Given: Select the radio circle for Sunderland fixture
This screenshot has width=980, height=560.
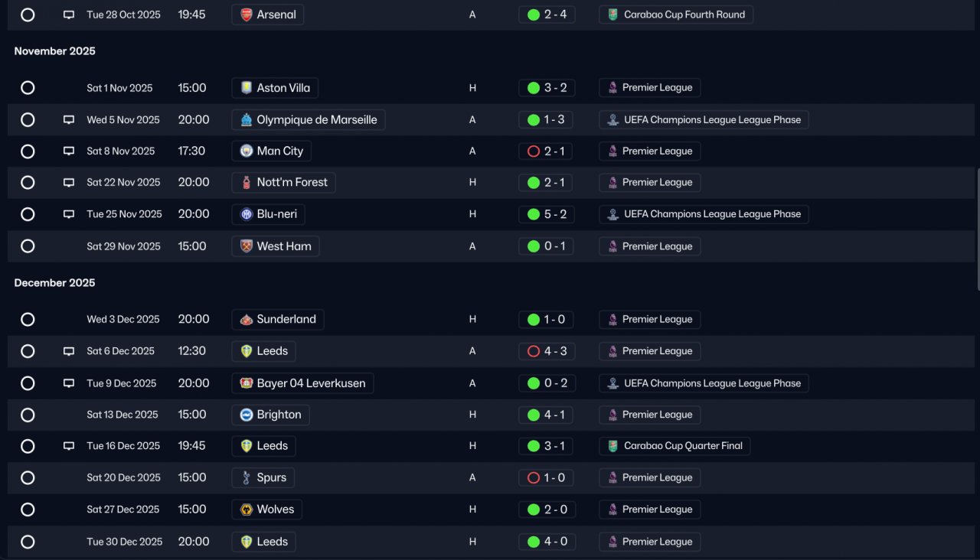Looking at the screenshot, I should (28, 320).
